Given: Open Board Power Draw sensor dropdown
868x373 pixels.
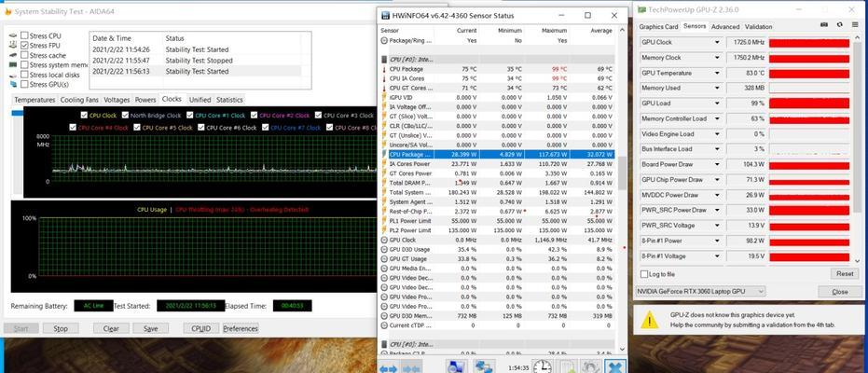Looking at the screenshot, I should point(718,164).
